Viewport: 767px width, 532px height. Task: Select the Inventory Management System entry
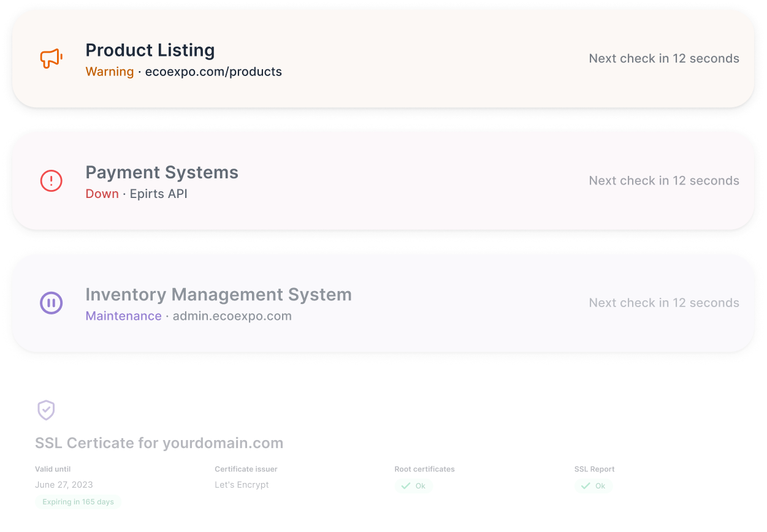click(x=219, y=295)
